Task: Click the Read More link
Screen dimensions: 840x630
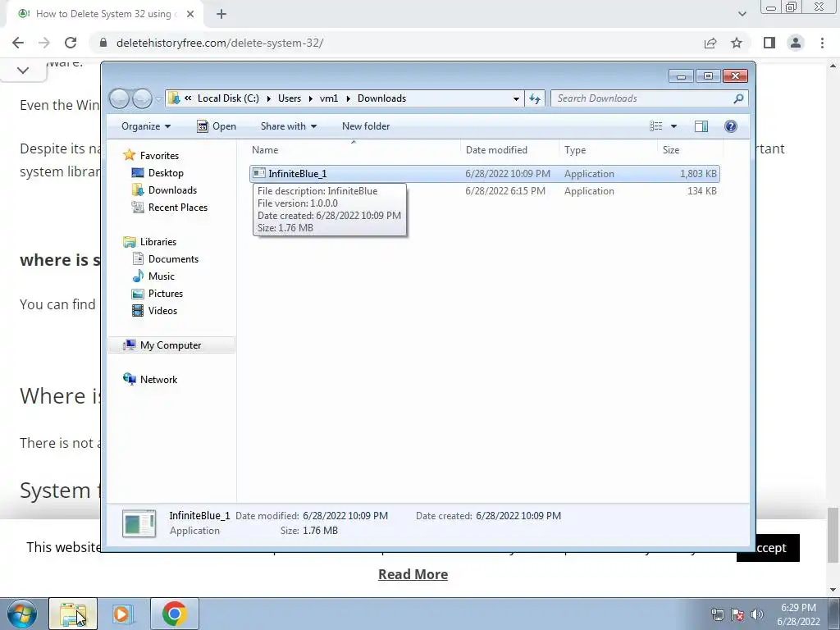Action: coord(413,574)
